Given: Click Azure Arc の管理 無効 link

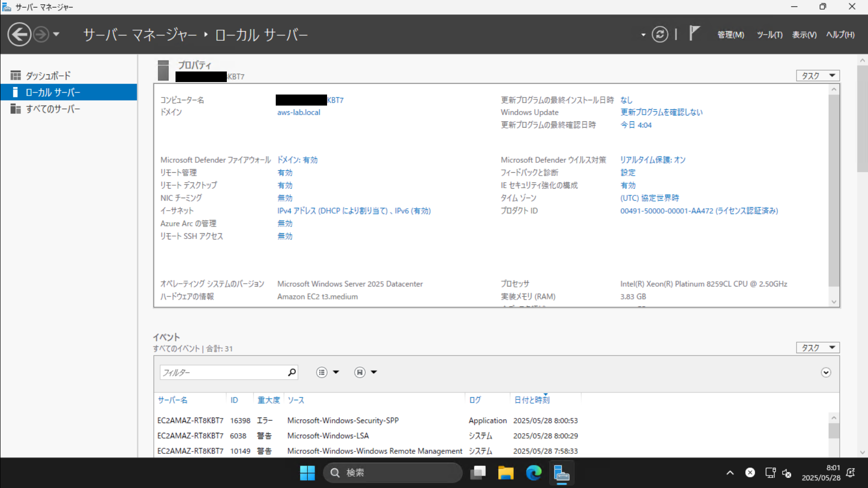Looking at the screenshot, I should [285, 223].
